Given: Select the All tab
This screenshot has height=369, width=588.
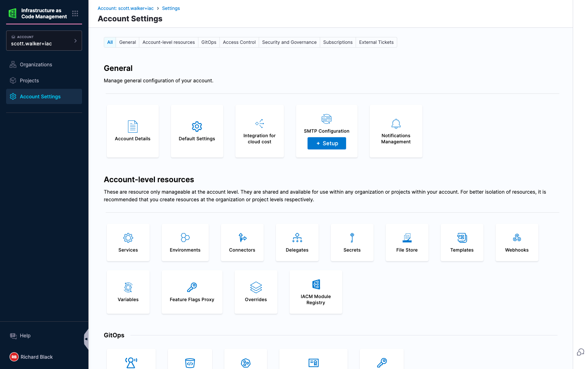Looking at the screenshot, I should point(110,42).
